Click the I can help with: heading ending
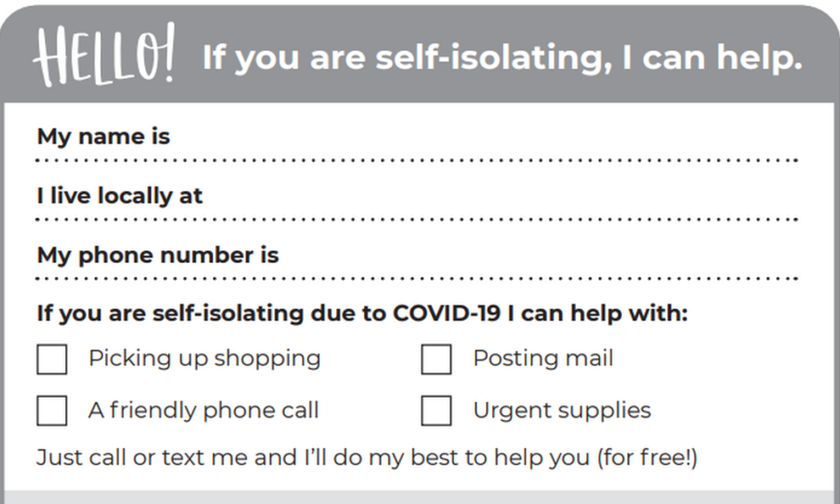 pos(597,313)
